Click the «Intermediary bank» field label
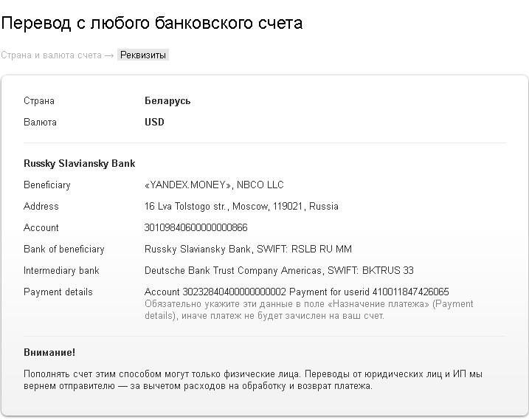The image size is (529, 420). (x=61, y=271)
